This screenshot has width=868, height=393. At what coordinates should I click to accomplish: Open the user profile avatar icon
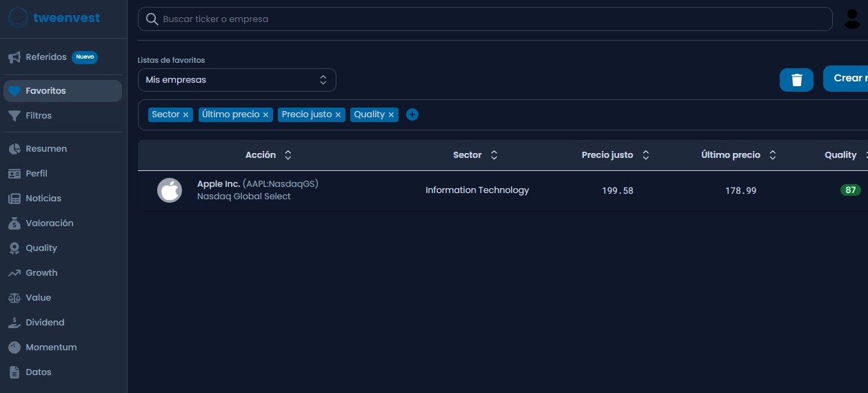(852, 19)
